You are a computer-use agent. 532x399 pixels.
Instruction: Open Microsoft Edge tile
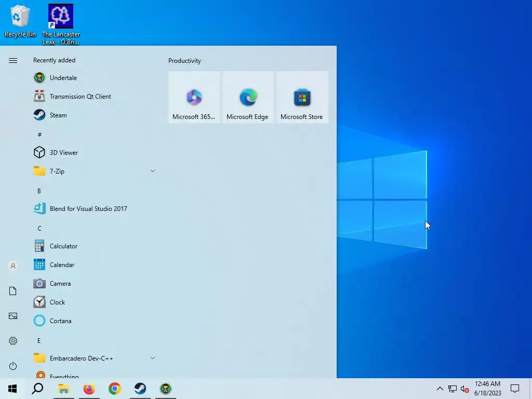click(248, 97)
